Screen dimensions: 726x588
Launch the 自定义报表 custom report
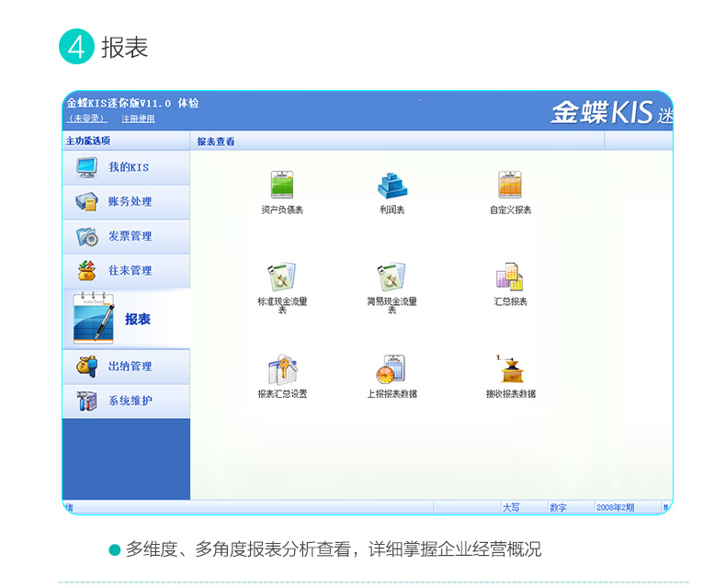(510, 186)
